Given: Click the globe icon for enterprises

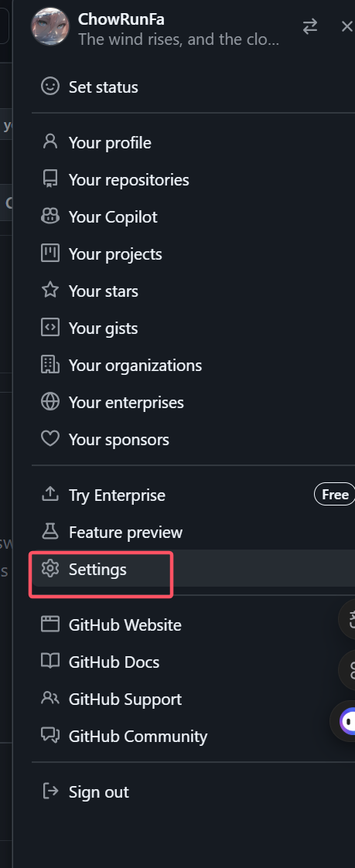Looking at the screenshot, I should pos(49,402).
